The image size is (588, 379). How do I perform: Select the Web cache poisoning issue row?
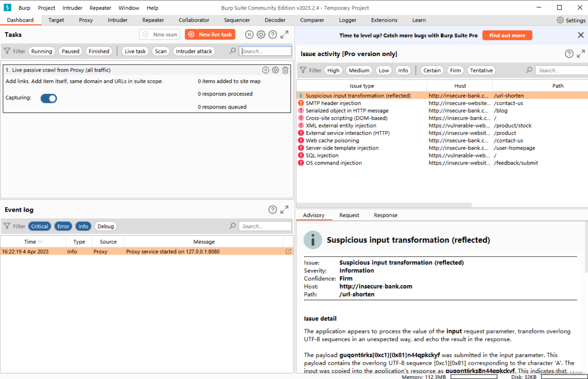pos(442,140)
